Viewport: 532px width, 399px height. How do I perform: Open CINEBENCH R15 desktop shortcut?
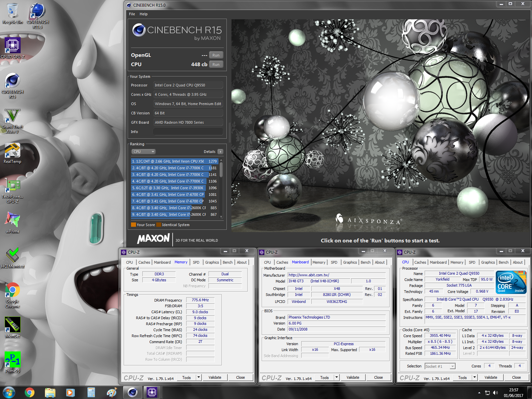[x=13, y=85]
